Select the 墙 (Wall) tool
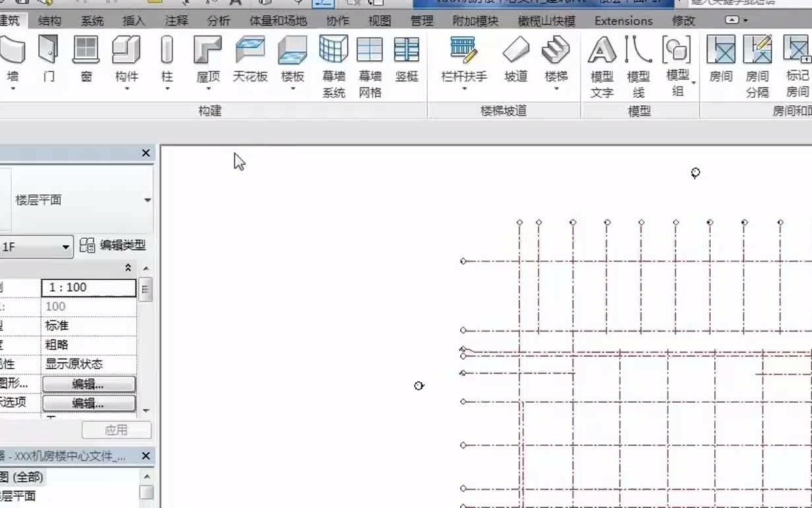The width and height of the screenshot is (812, 508). coord(13,60)
